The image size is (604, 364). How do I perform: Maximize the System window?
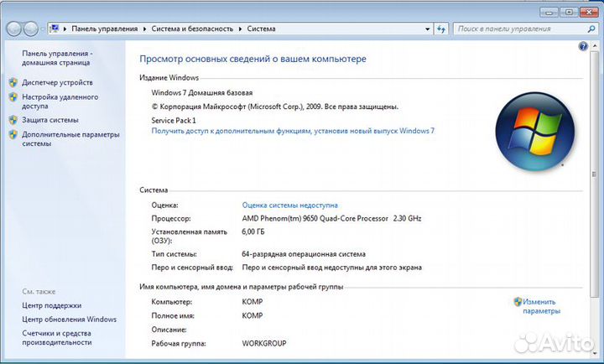coord(569,13)
